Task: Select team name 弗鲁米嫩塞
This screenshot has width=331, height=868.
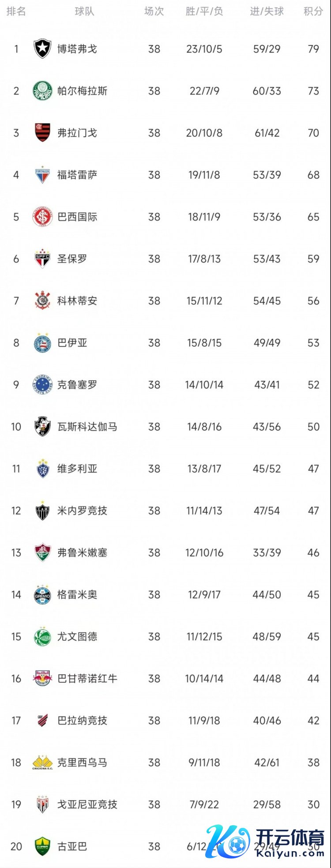Action: (82, 552)
